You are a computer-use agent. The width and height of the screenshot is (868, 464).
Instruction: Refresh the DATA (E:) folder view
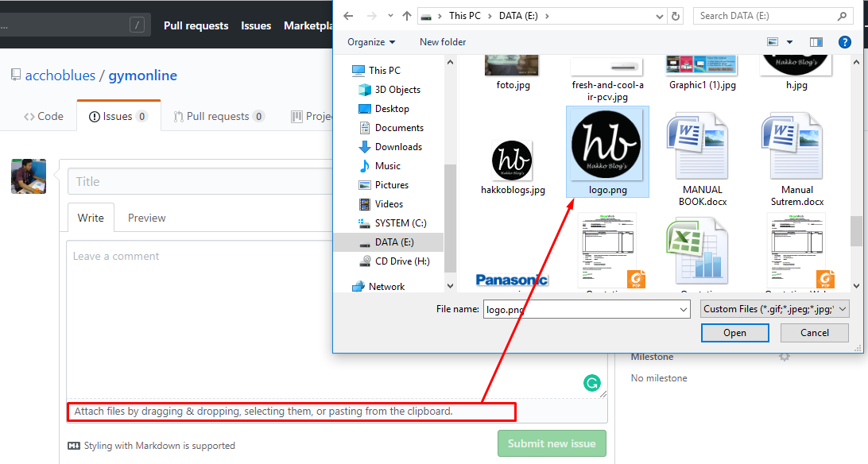675,15
